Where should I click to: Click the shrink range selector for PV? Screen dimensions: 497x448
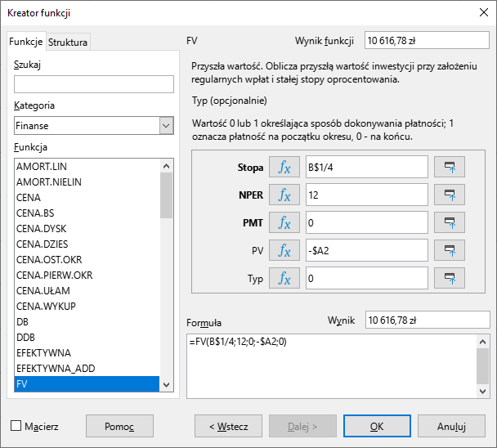tap(449, 250)
